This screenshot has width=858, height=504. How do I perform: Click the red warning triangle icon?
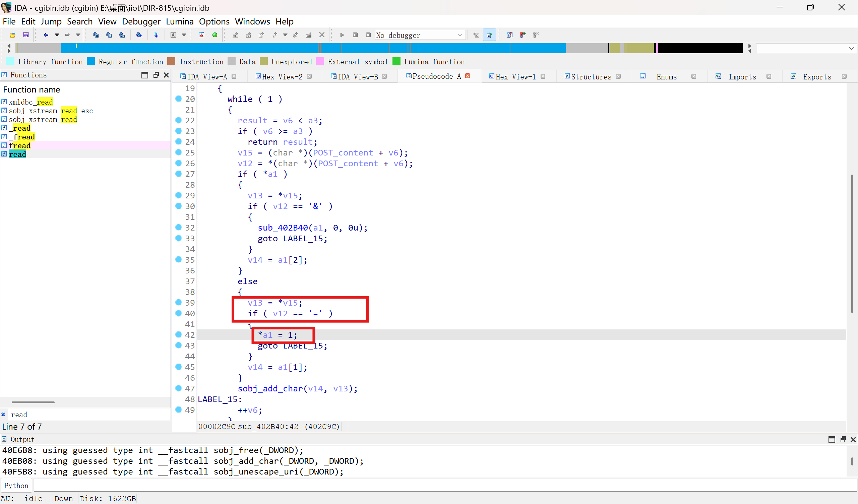click(x=201, y=35)
